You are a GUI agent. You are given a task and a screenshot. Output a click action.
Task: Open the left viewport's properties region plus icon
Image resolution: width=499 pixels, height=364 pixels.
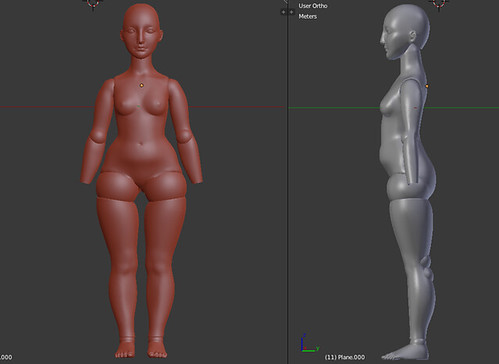click(x=283, y=12)
